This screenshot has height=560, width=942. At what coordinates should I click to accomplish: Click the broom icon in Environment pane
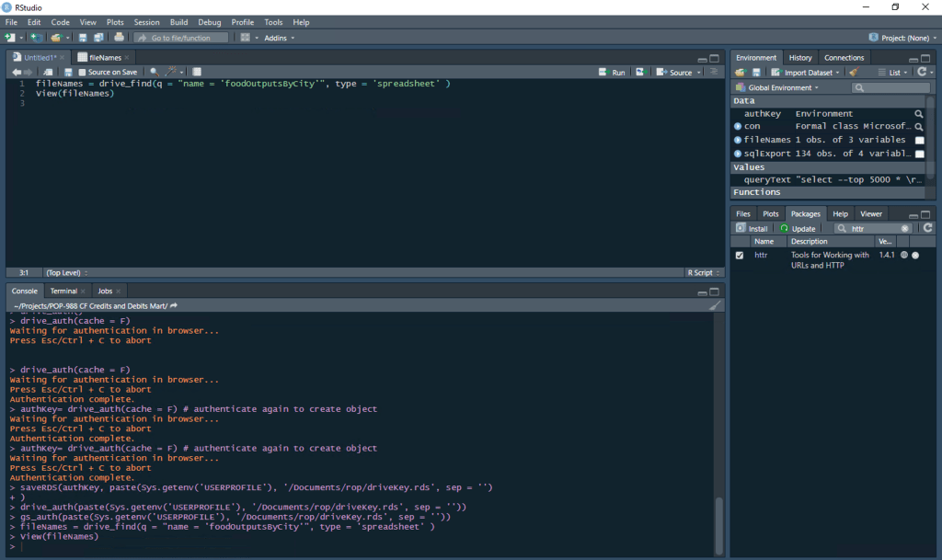tap(854, 72)
